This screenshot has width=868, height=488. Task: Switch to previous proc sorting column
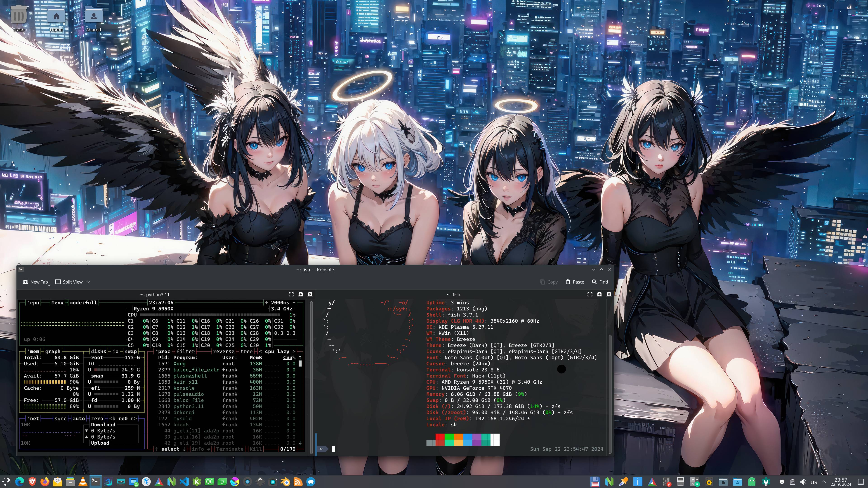(260, 351)
